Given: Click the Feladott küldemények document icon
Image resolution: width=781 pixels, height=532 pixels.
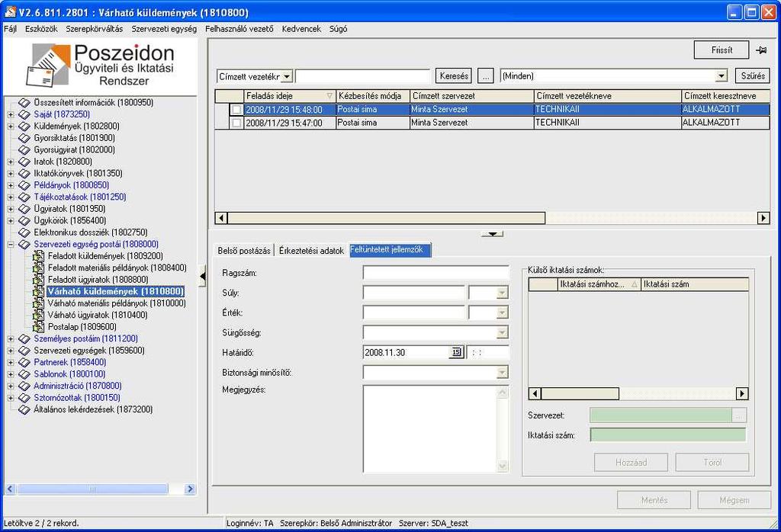Looking at the screenshot, I should coord(38,256).
